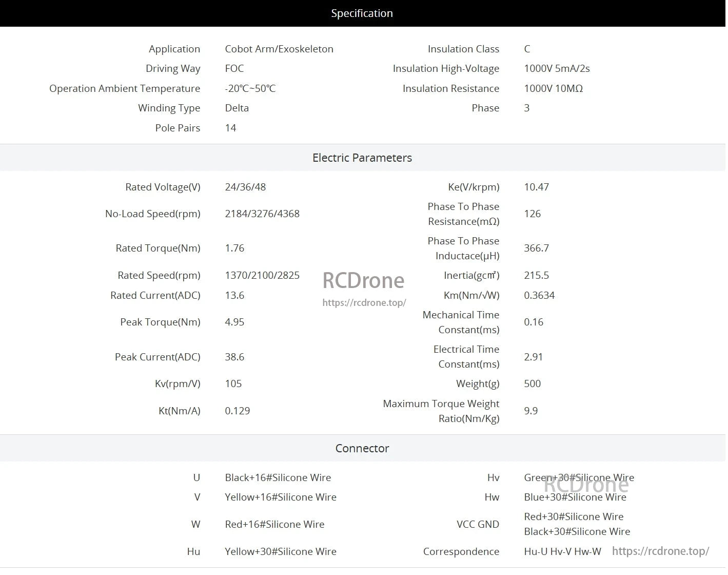Click the Insulation Resistance value 1000V 10MΩ
The image size is (728, 575).
[553, 88]
